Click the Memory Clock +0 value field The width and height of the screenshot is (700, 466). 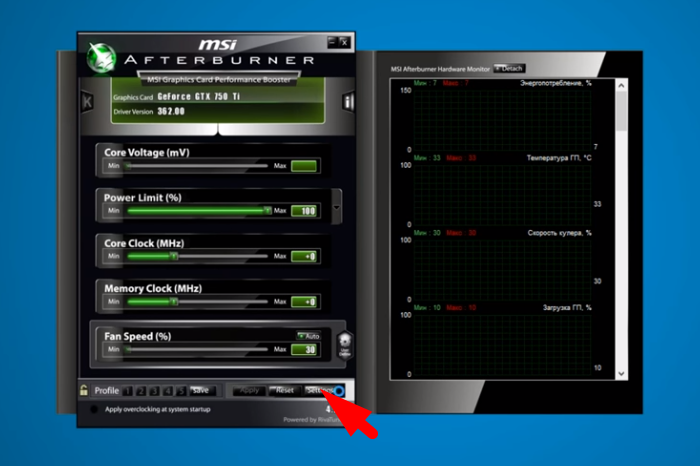[304, 302]
